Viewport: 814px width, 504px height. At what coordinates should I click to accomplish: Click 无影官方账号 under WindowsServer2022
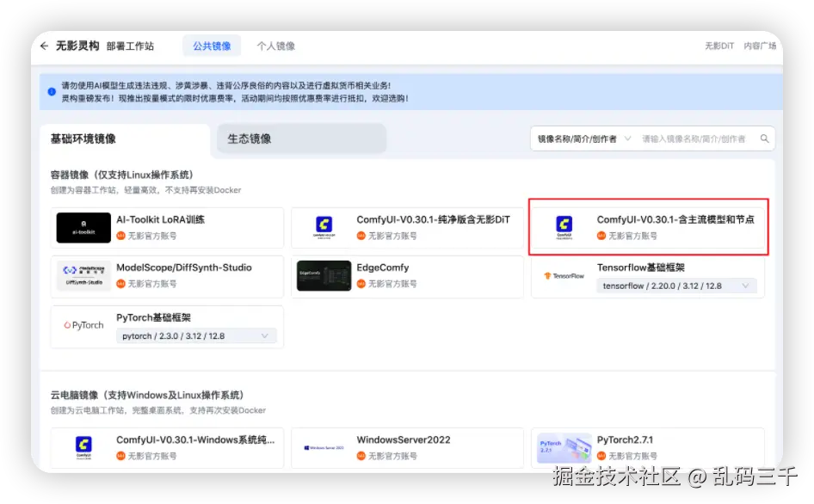point(392,456)
